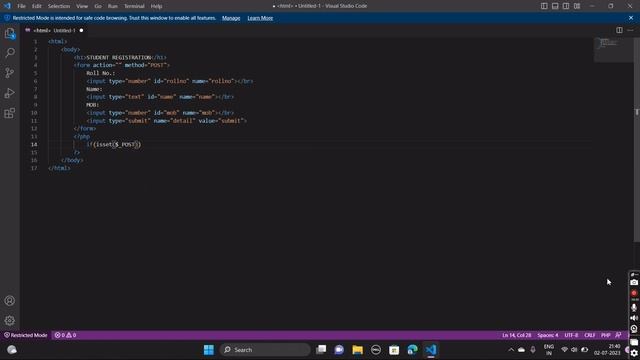640x360 pixels.
Task: Click the submit input on line 11
Action: 167,121
